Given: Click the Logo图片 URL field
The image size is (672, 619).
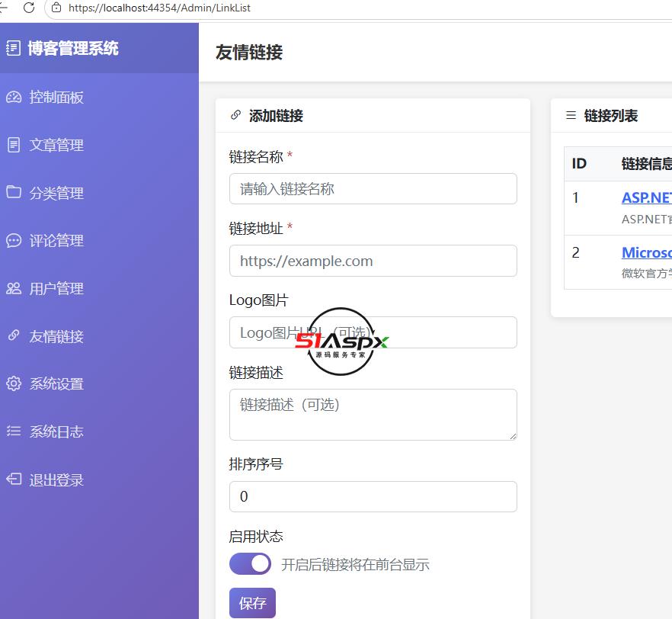Looking at the screenshot, I should pos(373,332).
